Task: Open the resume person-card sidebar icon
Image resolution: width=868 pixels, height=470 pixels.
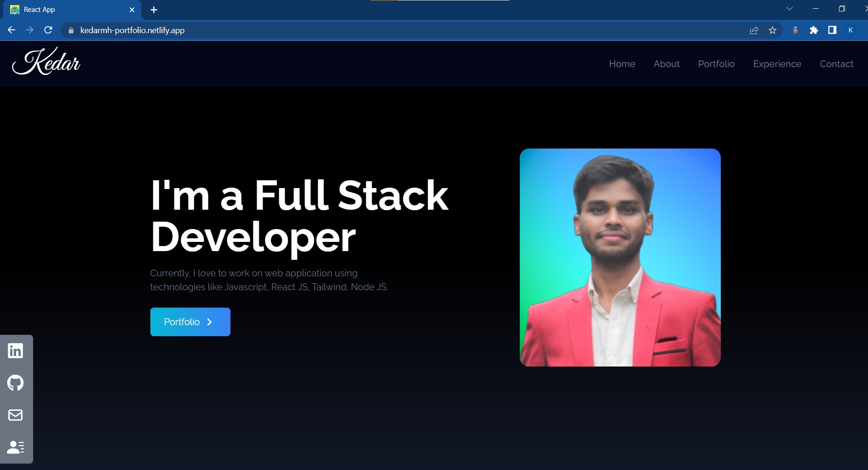Action: point(16,447)
